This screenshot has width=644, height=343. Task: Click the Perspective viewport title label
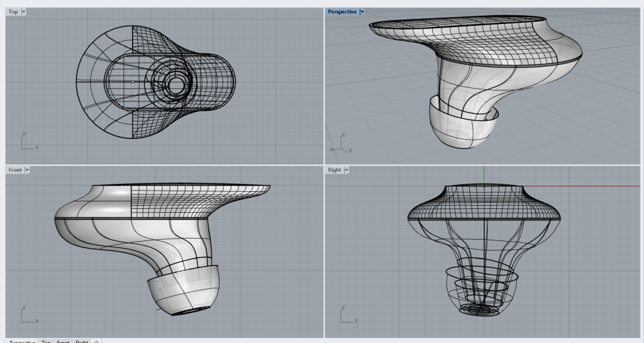tap(341, 12)
